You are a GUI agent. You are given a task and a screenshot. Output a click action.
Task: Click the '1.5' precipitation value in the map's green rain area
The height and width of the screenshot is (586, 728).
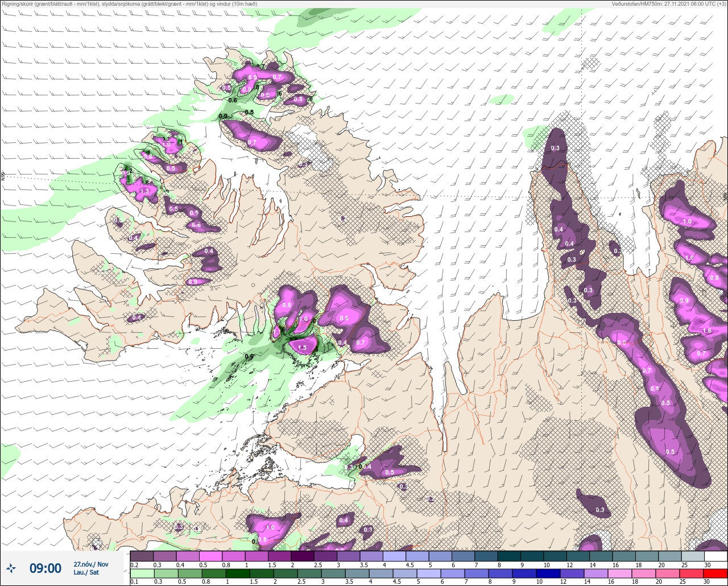click(x=302, y=348)
